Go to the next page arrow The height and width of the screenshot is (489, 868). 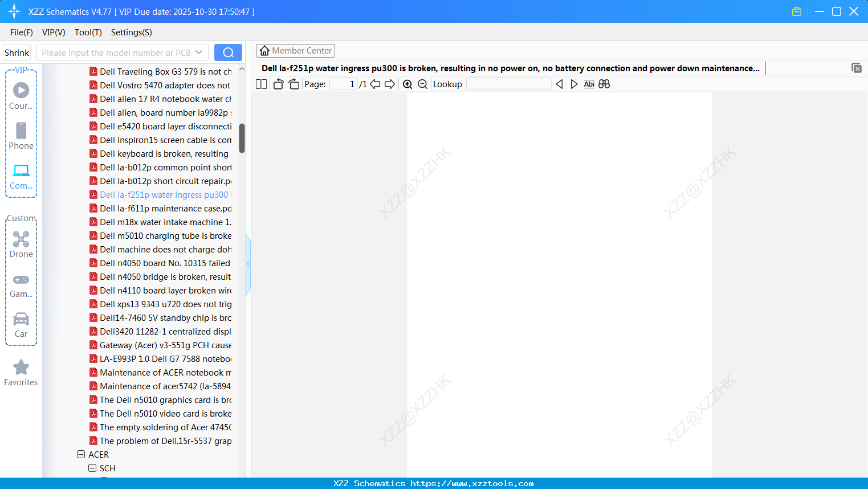(390, 84)
